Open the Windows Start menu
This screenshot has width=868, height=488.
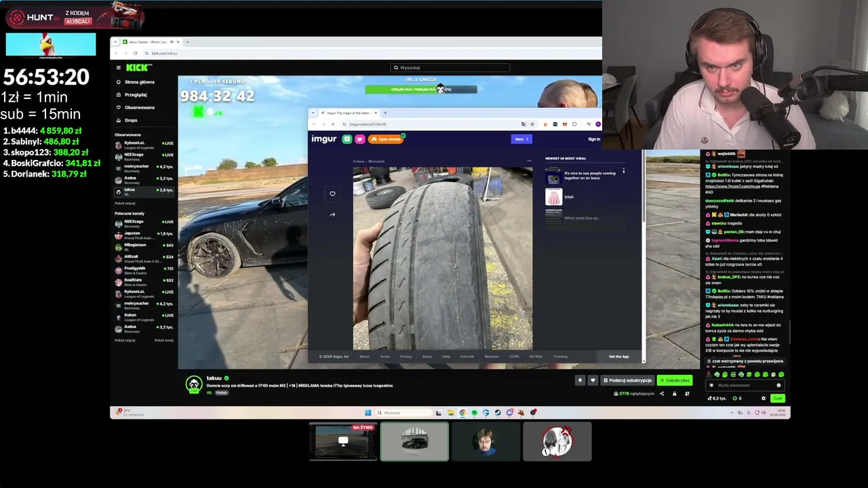[368, 413]
